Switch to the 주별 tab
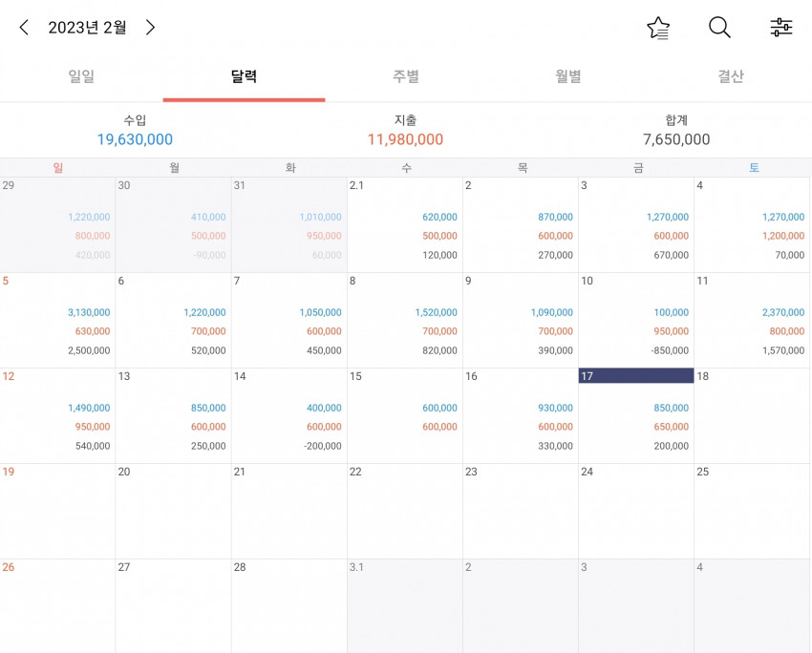 [406, 76]
